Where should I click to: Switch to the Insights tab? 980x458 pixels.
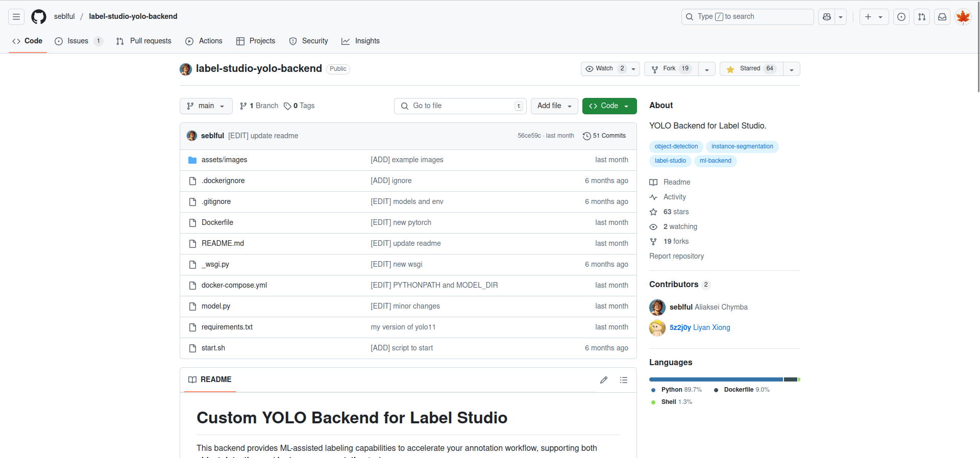pyautogui.click(x=361, y=41)
